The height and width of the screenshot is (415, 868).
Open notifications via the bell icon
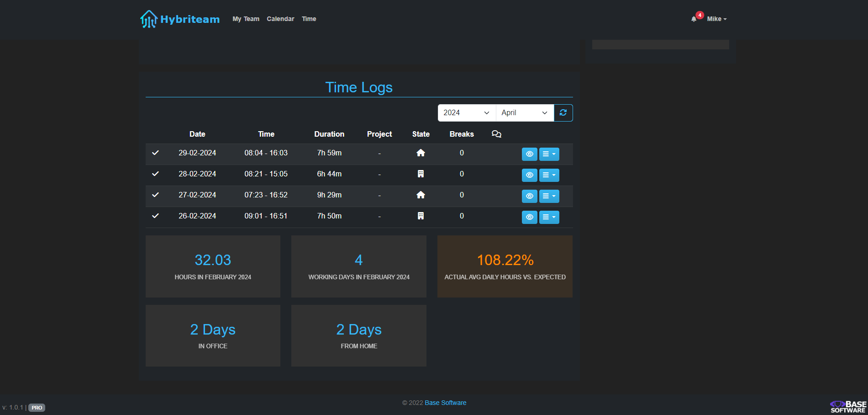tap(694, 19)
